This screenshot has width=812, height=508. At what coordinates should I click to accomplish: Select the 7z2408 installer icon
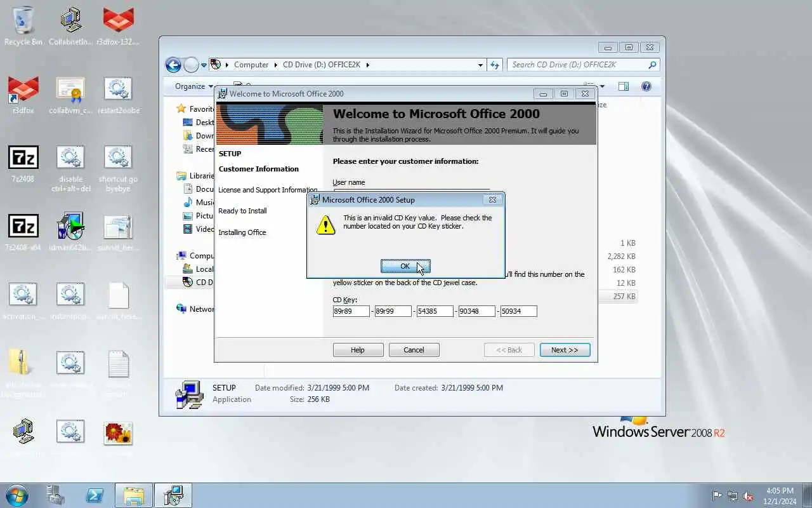(23, 164)
